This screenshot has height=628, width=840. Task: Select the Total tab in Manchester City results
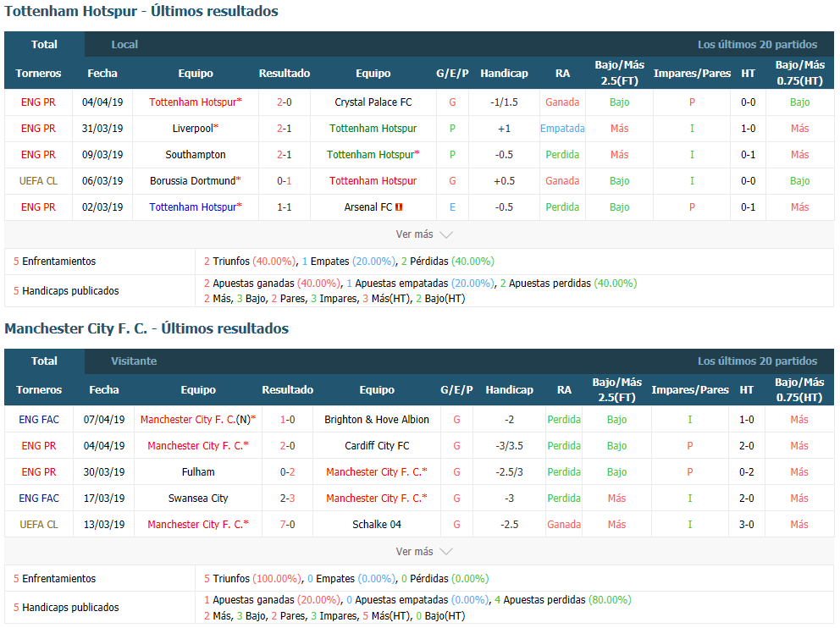click(44, 361)
